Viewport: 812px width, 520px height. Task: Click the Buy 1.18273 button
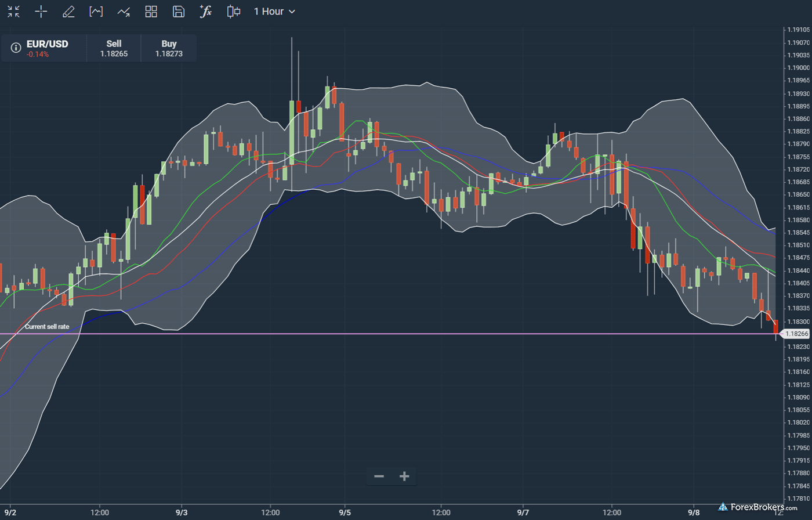[169, 48]
